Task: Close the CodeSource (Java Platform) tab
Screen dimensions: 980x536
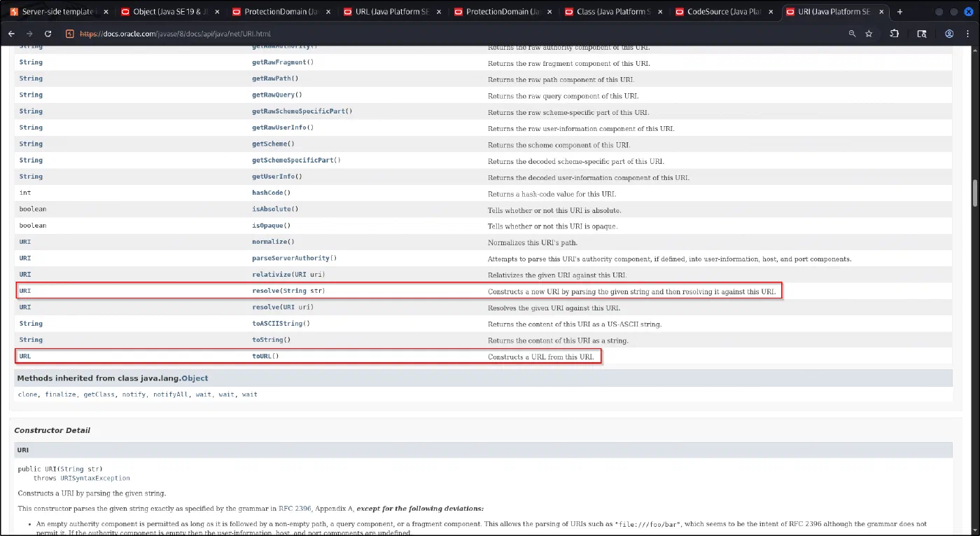Action: (771, 12)
